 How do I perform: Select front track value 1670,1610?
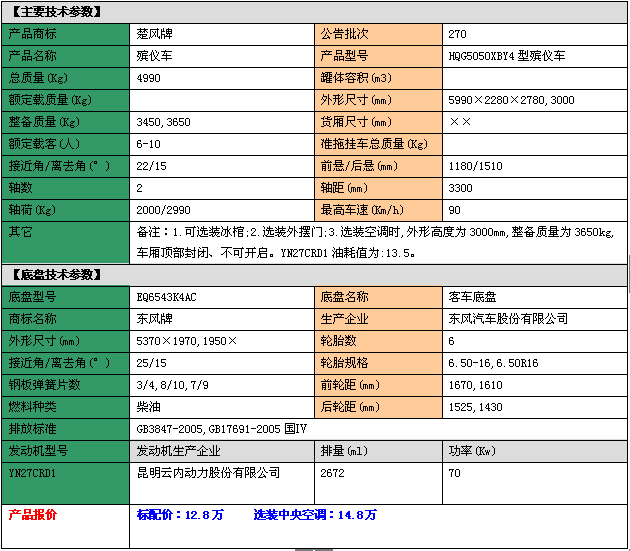[x=475, y=385]
